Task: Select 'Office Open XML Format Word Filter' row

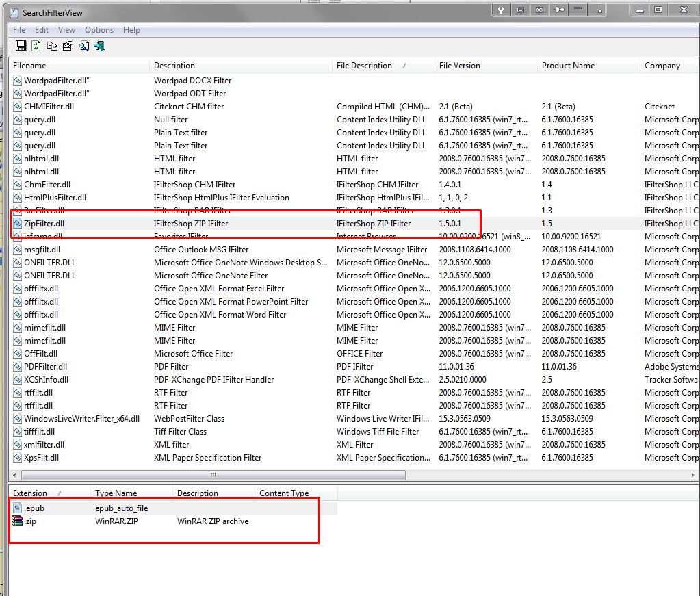Action: (354, 314)
